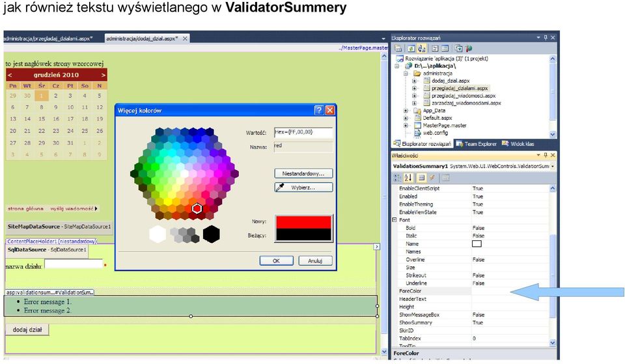Screen dimensions: 625x364
Task: Close the Właściwości panel
Action: (553, 155)
